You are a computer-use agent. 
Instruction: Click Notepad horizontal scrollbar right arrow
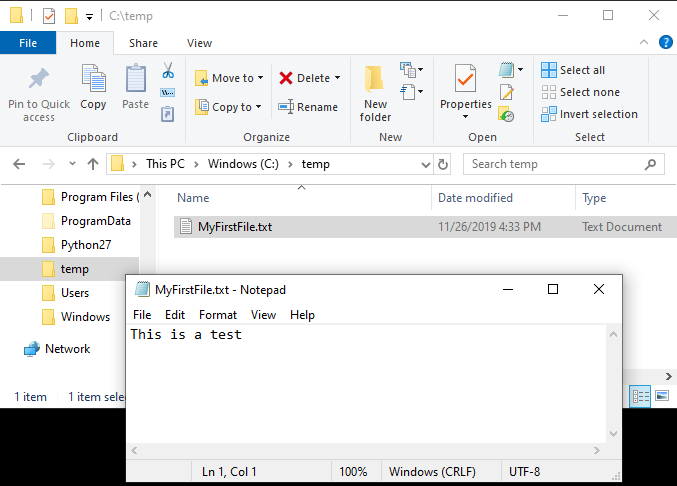coord(597,451)
